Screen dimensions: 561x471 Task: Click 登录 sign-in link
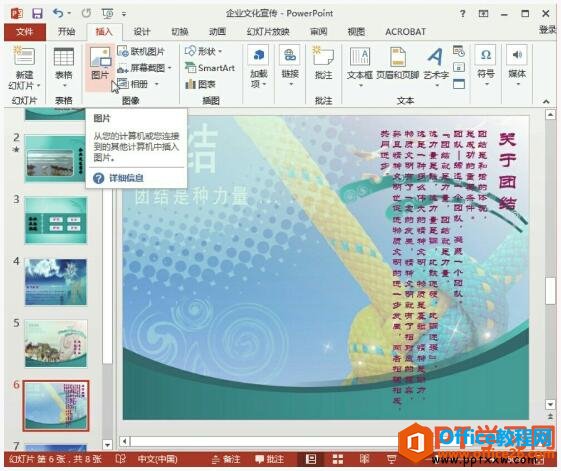point(547,30)
